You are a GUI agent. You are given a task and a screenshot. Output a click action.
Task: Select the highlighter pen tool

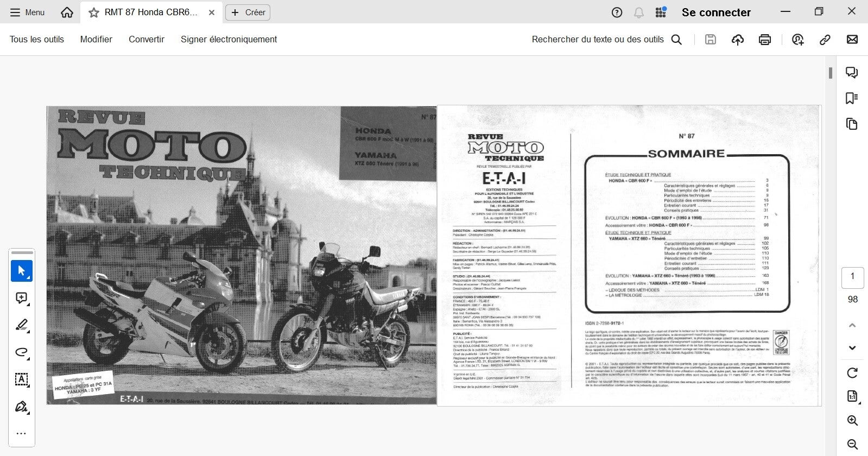click(x=22, y=325)
